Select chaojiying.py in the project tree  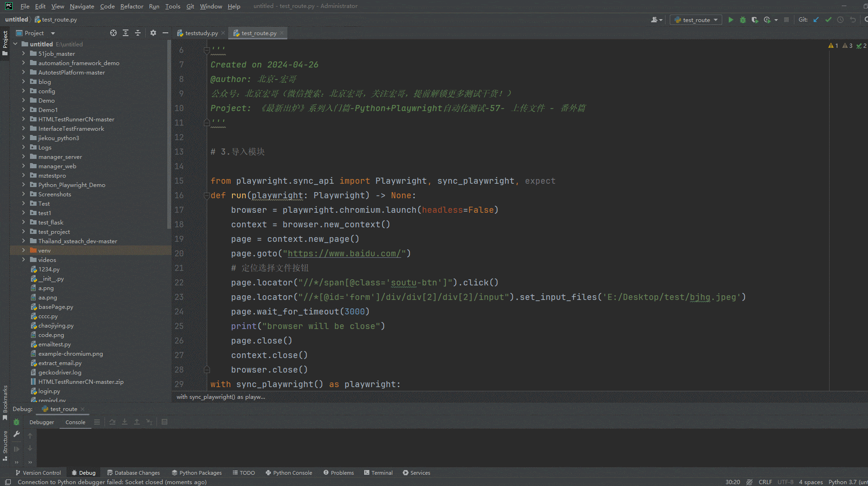(x=56, y=325)
